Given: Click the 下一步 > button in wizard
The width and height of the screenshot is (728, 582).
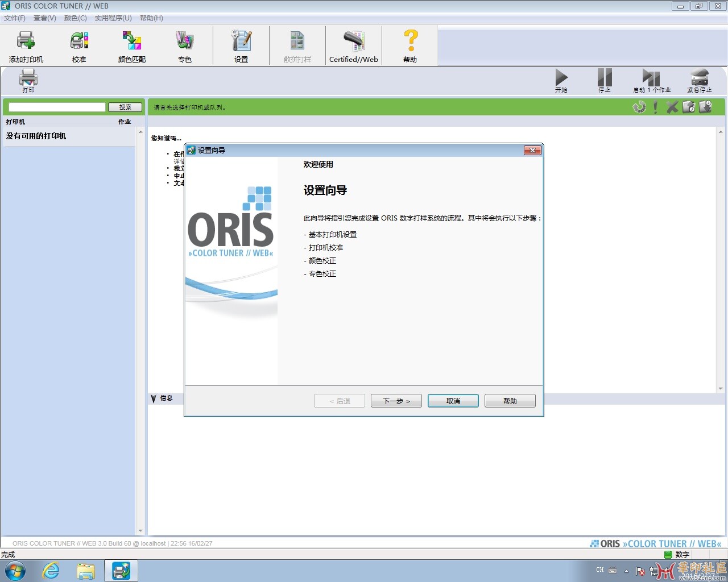Looking at the screenshot, I should (396, 401).
